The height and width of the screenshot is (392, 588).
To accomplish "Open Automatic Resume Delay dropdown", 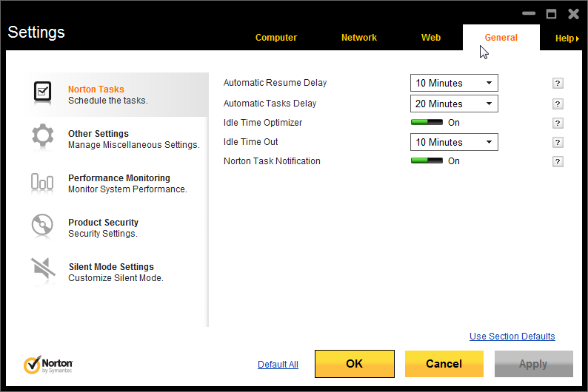I will (454, 83).
